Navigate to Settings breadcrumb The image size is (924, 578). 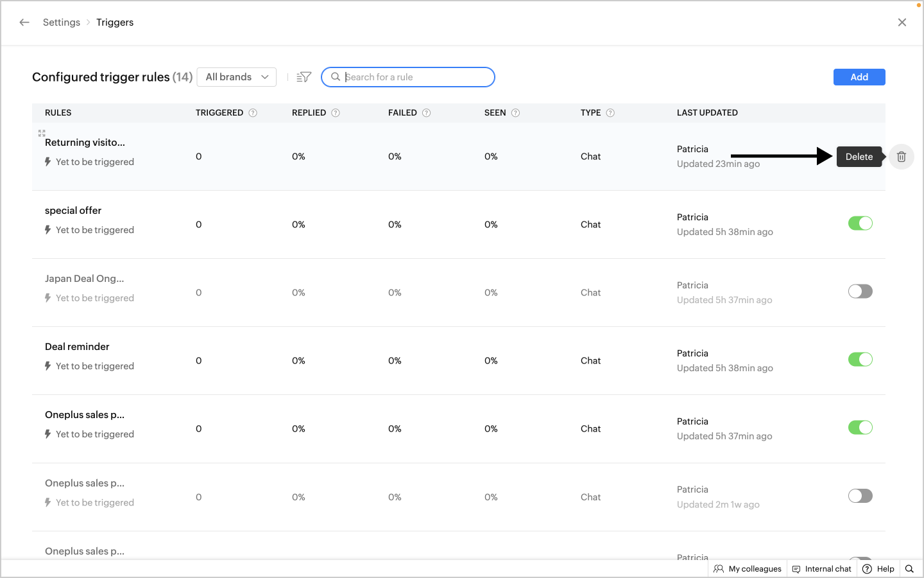[62, 22]
